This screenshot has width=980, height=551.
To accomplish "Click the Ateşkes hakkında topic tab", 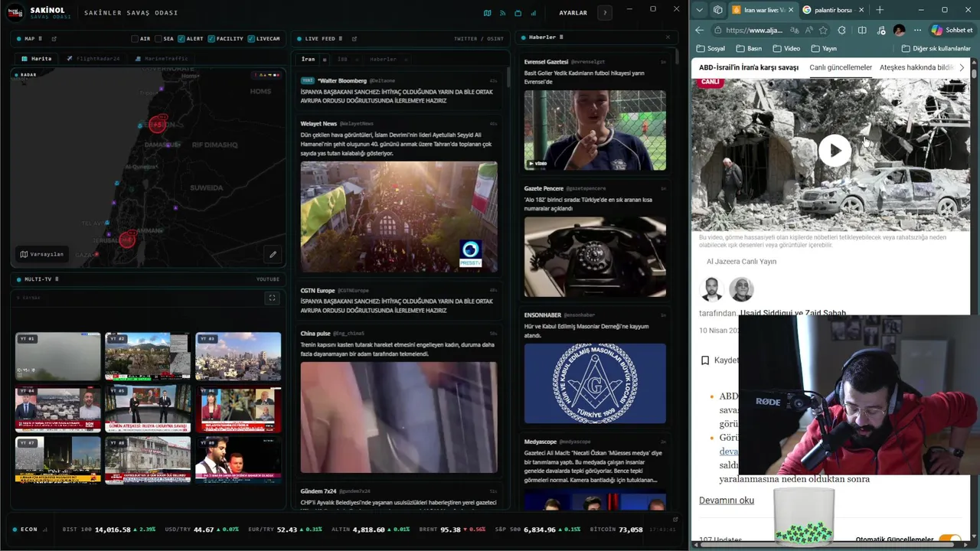I will [x=916, y=67].
